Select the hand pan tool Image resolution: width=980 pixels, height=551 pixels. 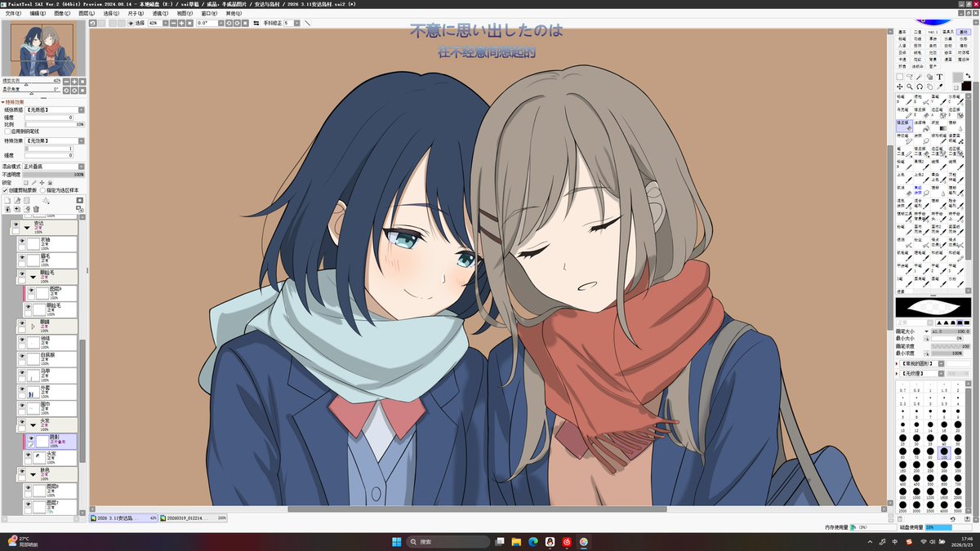point(929,87)
